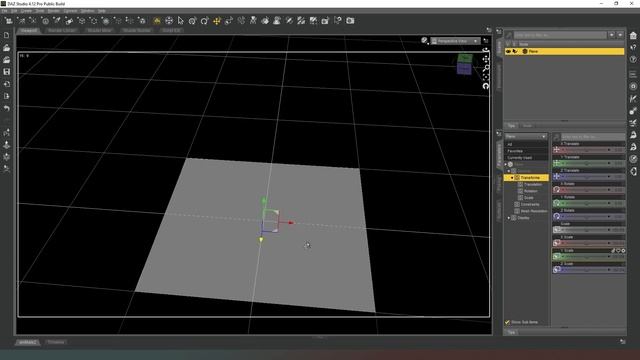Expand the Display tree group

coord(509,218)
